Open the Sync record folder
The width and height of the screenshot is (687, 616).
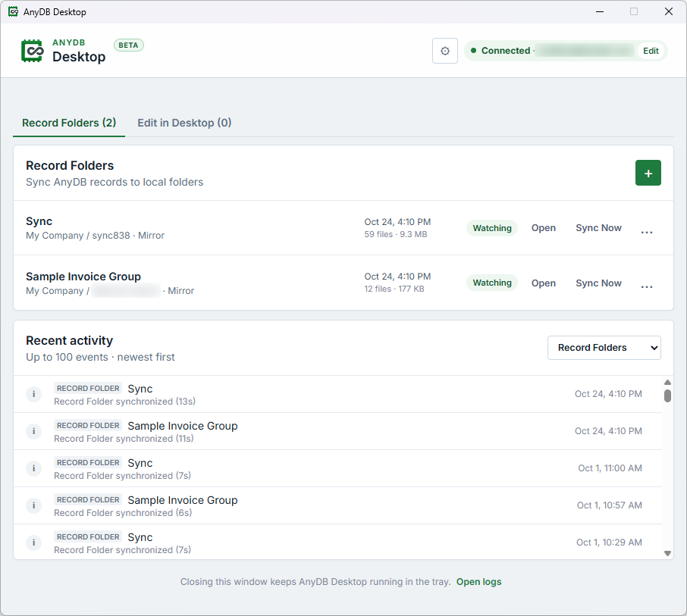(543, 228)
